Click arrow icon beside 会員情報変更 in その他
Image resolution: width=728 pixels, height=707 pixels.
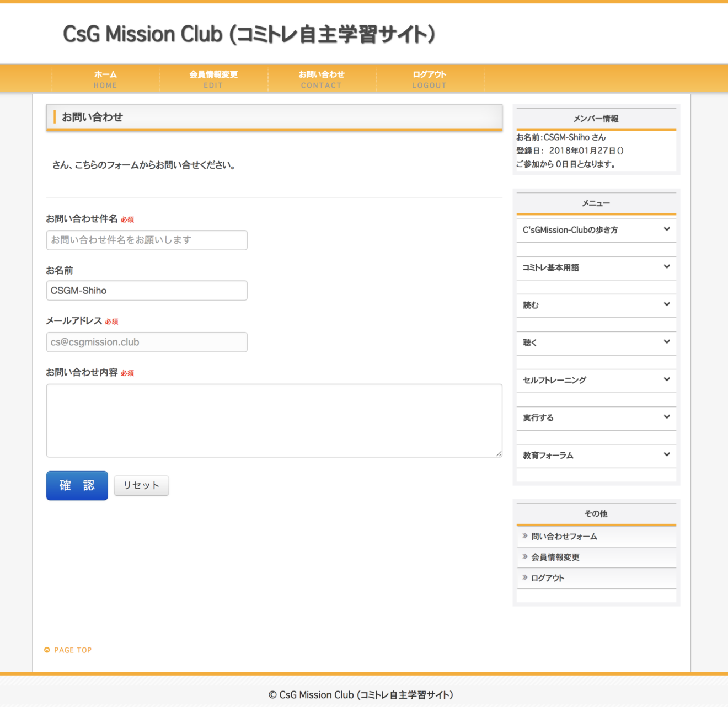[525, 557]
